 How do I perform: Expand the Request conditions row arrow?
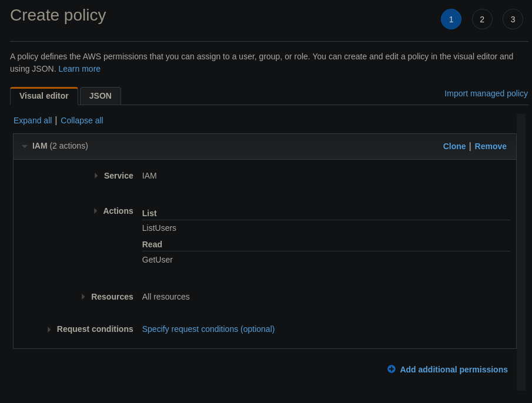pos(49,329)
